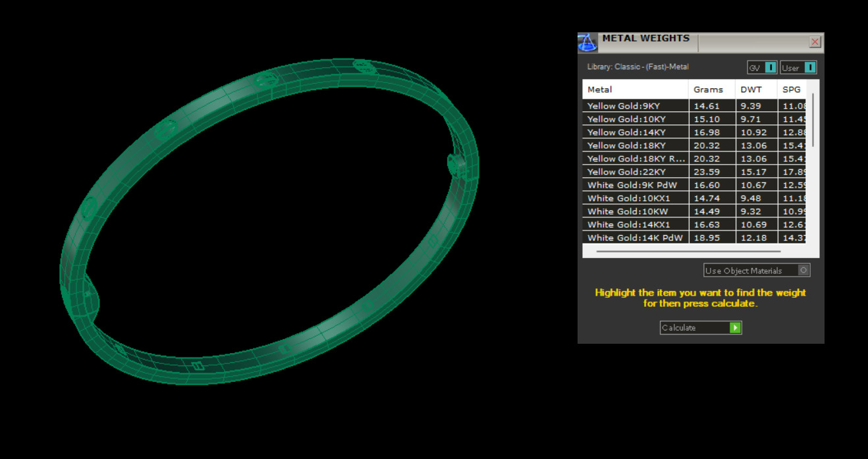Select the Yellow Gold:14KY row
This screenshot has height=459, width=868.
point(694,132)
